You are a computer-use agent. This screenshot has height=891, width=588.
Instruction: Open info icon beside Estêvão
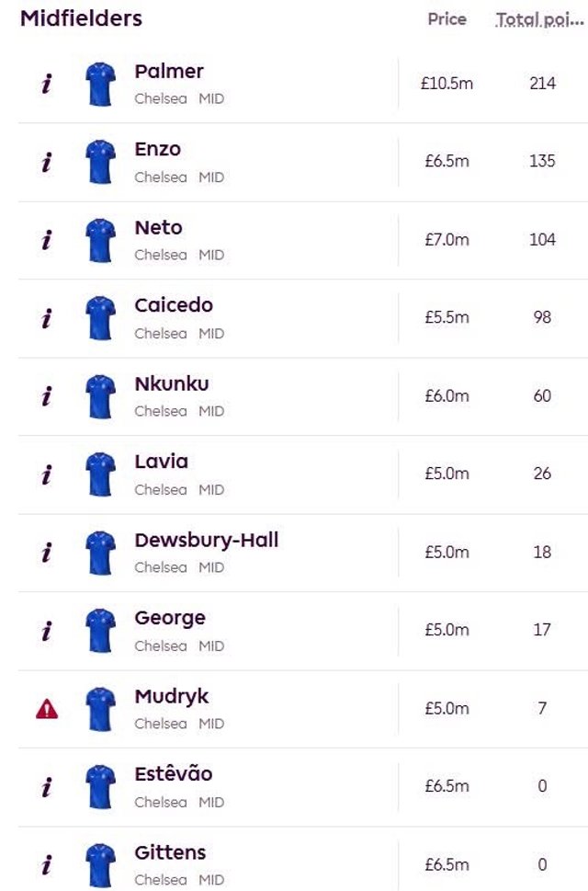[47, 787]
